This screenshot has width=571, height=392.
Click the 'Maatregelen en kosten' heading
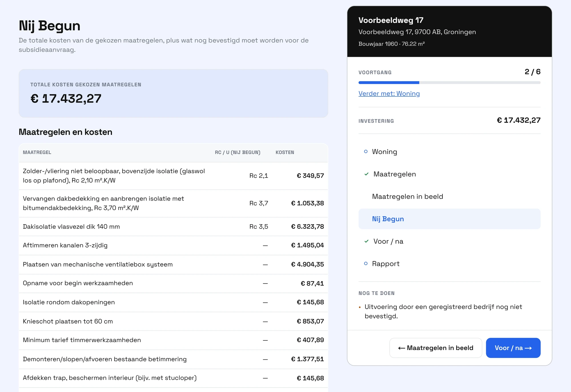65,132
